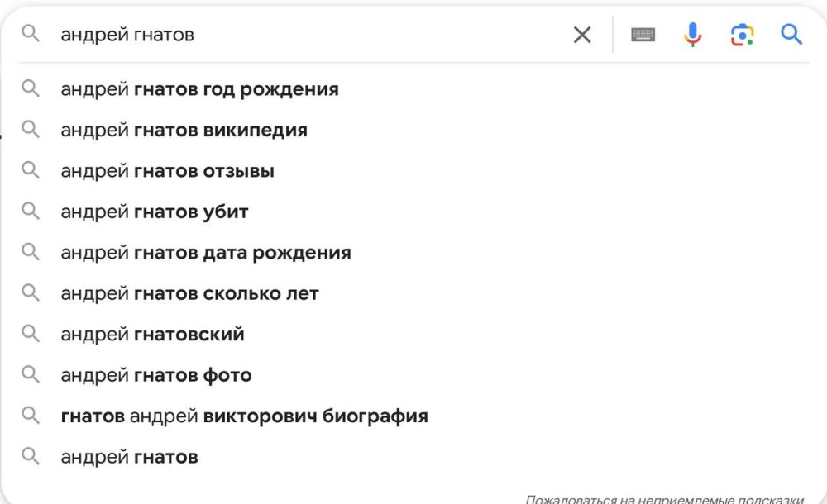Select suggestion 'андрей гнатов википедия'
Image resolution: width=827 pixels, height=504 pixels.
pyautogui.click(x=184, y=130)
